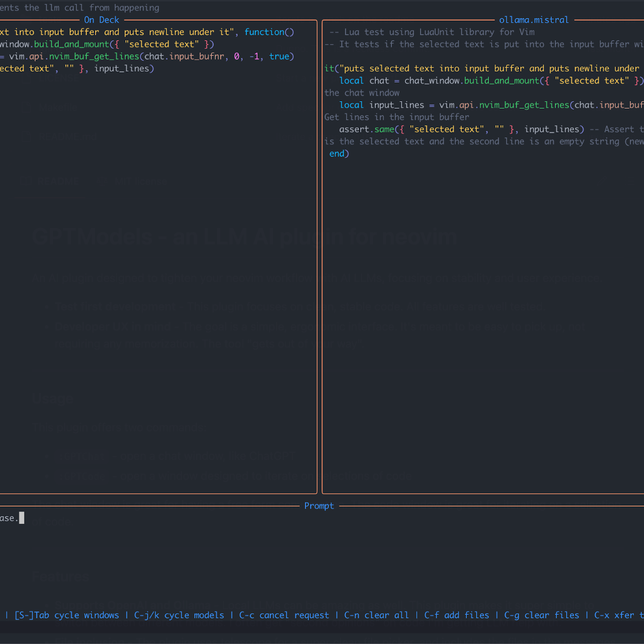This screenshot has height=644, width=644.
Task: Click the "[S-]Tab cycle windows" hint
Action: pos(67,615)
